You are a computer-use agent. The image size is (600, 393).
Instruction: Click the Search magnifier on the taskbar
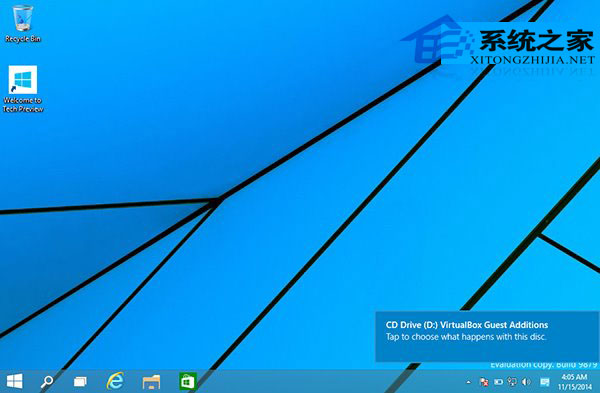click(x=47, y=382)
